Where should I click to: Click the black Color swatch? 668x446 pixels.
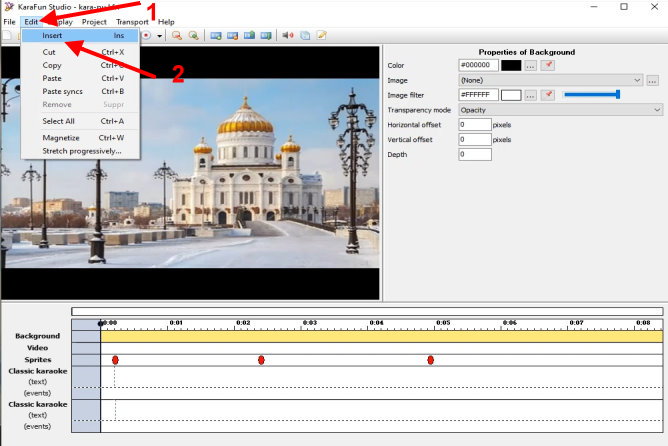[x=511, y=65]
